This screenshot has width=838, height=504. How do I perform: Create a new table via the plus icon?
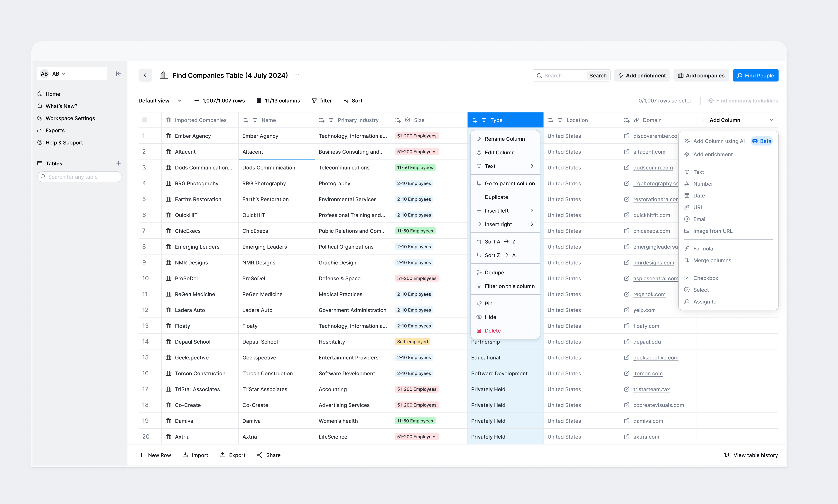point(119,163)
